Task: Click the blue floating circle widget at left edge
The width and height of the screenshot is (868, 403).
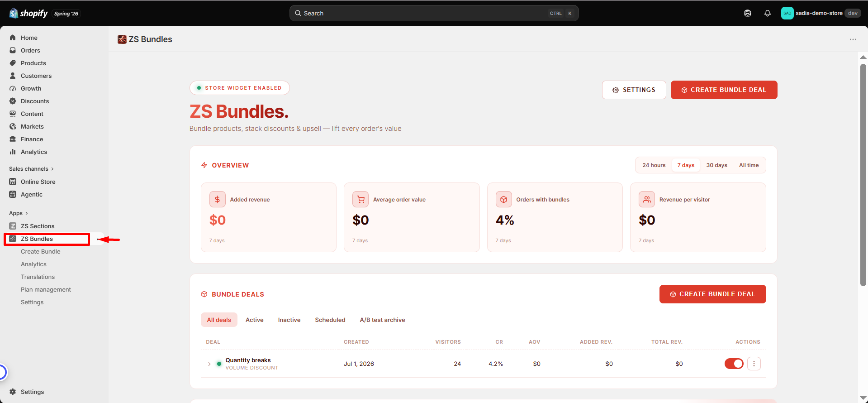Action: tap(2, 372)
